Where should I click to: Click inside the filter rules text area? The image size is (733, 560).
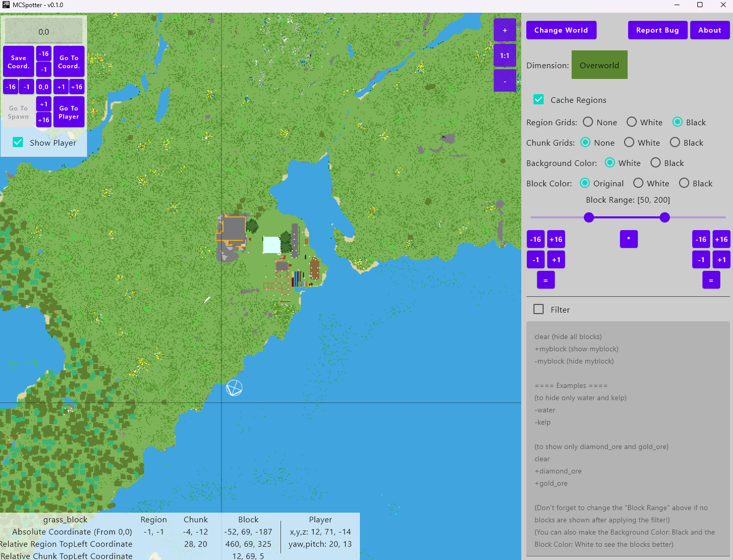(x=628, y=438)
